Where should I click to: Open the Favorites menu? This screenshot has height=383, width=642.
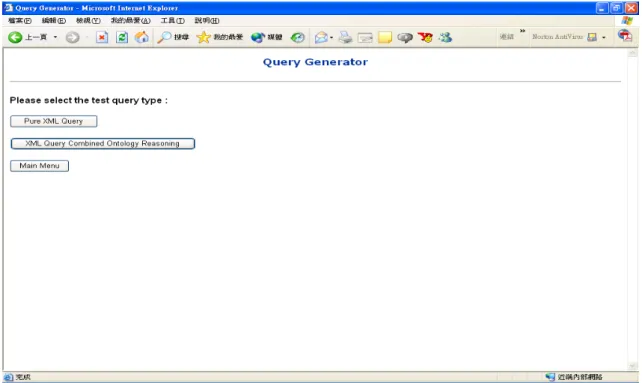pyautogui.click(x=131, y=20)
